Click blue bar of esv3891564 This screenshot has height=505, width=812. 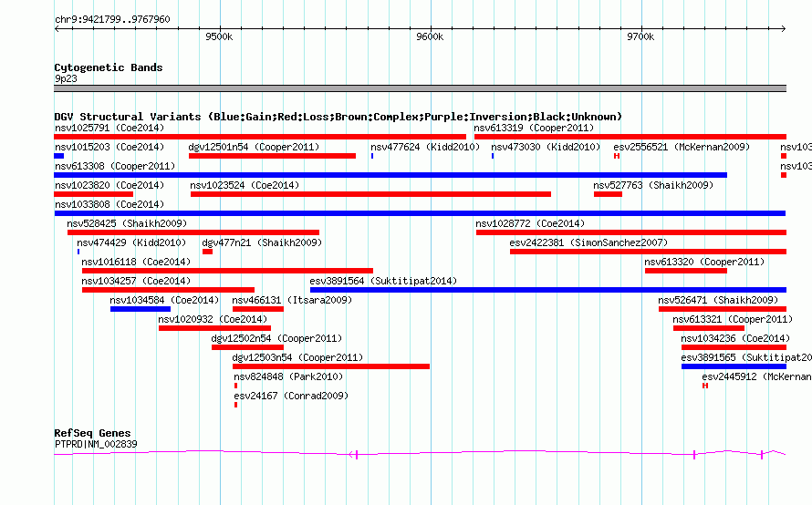click(548, 290)
